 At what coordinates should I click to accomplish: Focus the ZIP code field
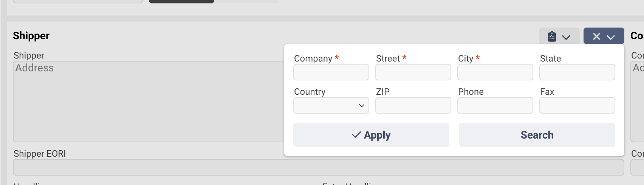413,106
